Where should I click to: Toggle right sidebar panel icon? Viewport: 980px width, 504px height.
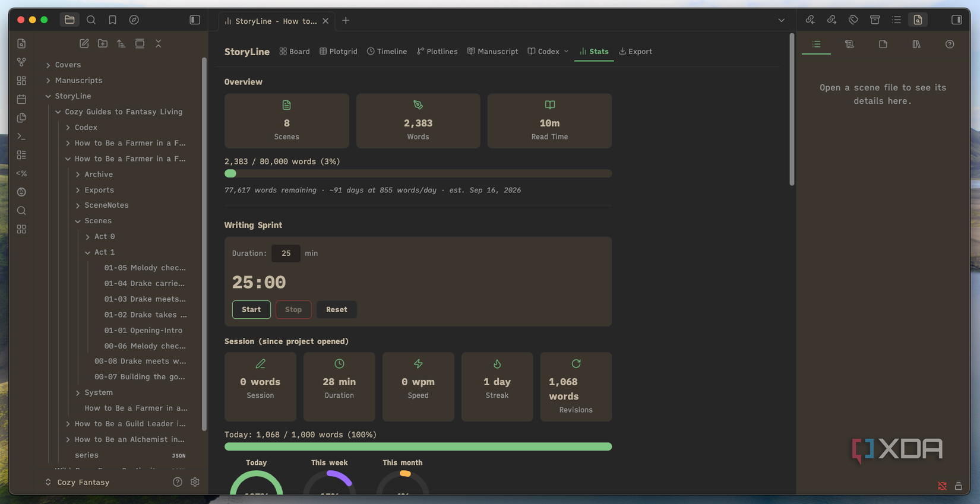[956, 20]
